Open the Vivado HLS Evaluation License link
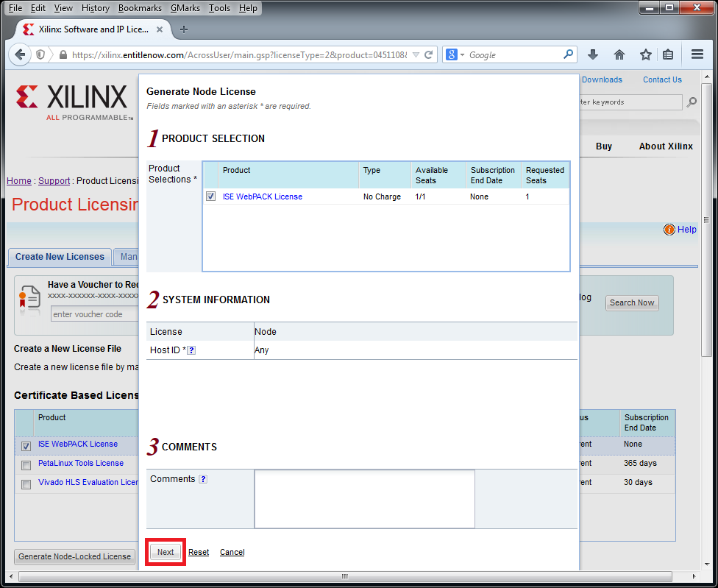 (88, 482)
